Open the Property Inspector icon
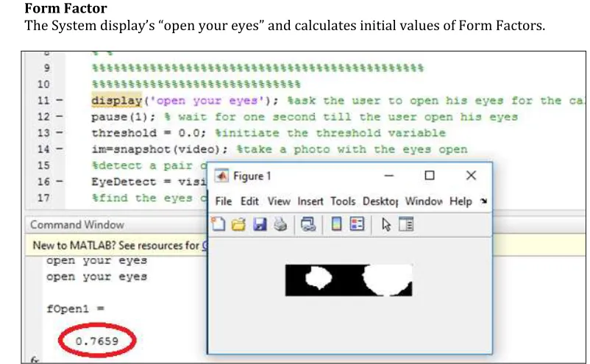The width and height of the screenshot is (590, 364). (406, 224)
